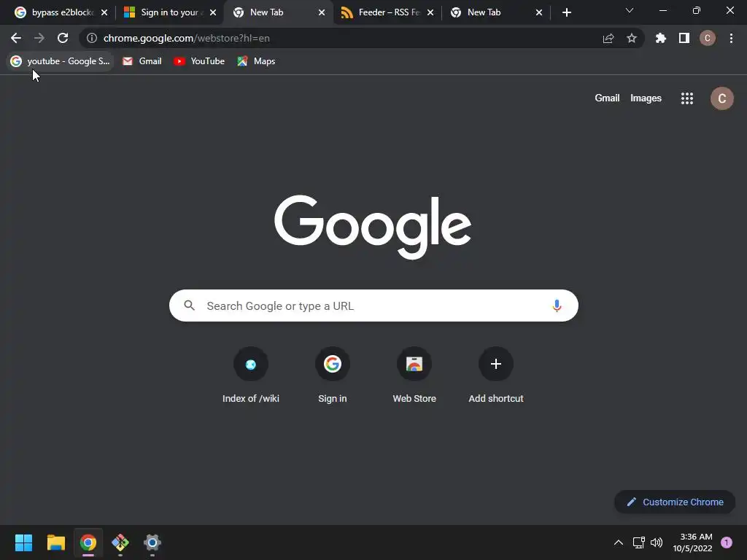Open the Maps bookmark

[x=256, y=61]
